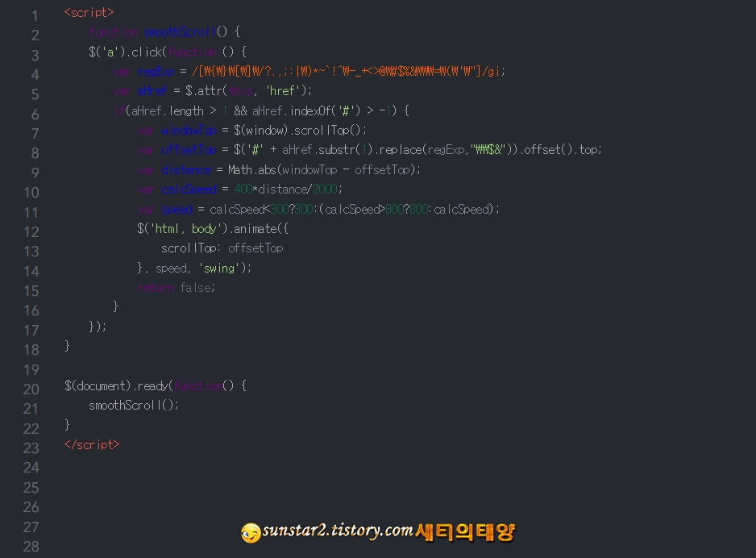Click the "$('a').click(function () {" line
Screen dimensions: 756x558
point(168,52)
